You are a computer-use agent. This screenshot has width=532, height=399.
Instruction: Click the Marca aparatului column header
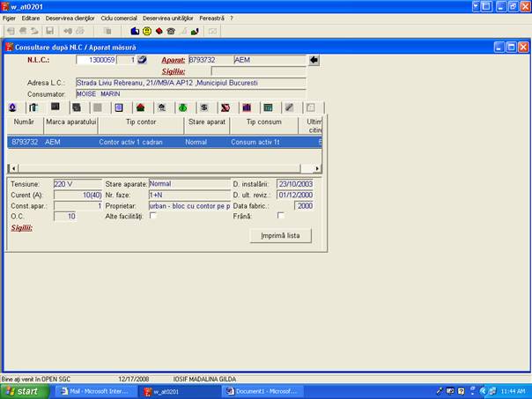coord(71,125)
